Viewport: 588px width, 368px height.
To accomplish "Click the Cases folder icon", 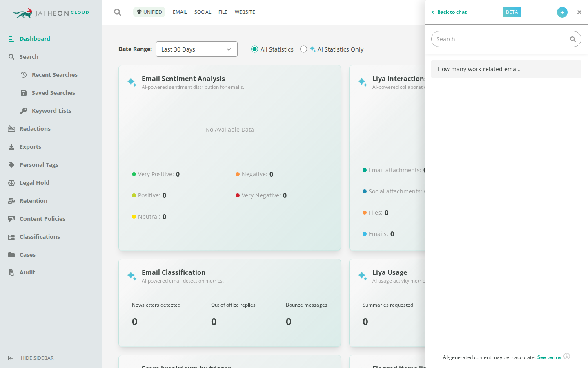I will [x=11, y=255].
